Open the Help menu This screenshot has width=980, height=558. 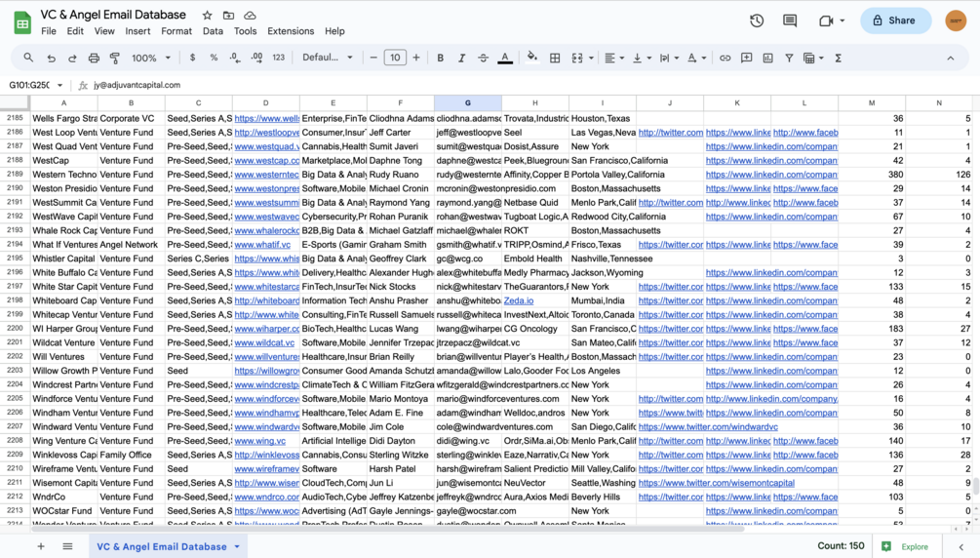334,30
